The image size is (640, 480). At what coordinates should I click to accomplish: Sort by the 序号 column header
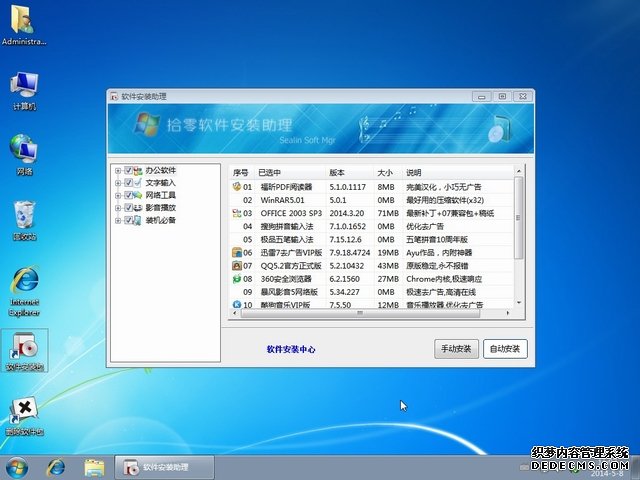pos(242,173)
